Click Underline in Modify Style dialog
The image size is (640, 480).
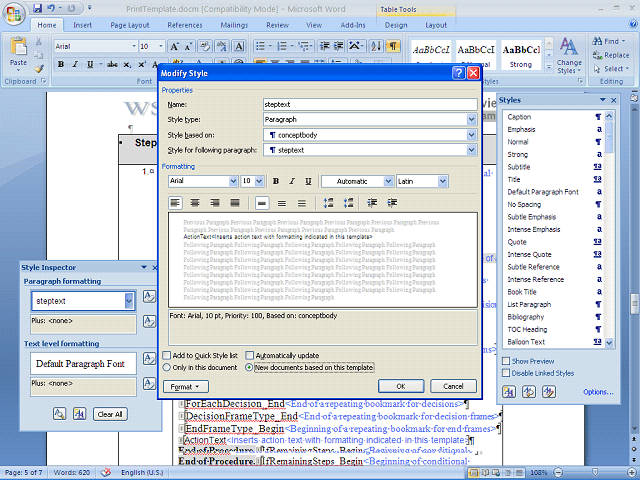(308, 181)
